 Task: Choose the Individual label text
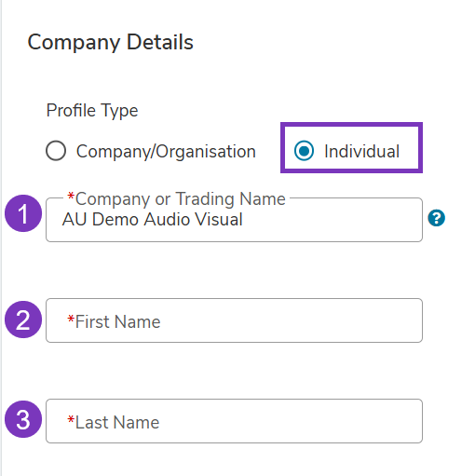pos(361,152)
